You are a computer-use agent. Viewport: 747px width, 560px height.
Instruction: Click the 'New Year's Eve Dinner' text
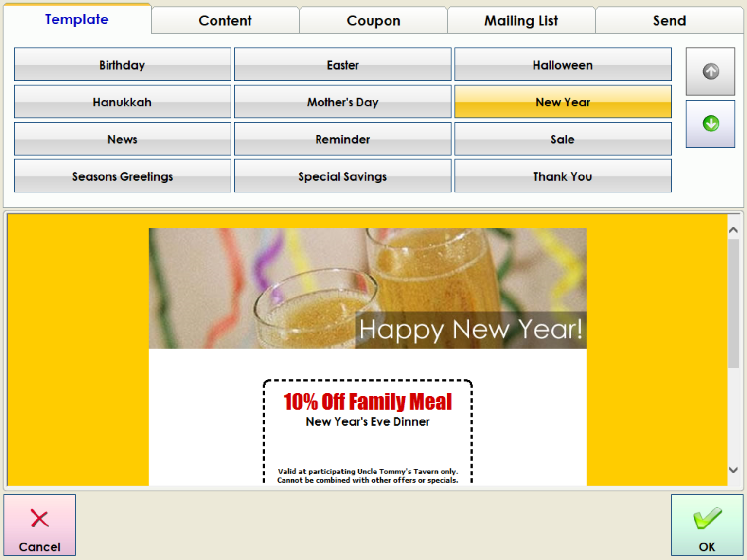[368, 421]
